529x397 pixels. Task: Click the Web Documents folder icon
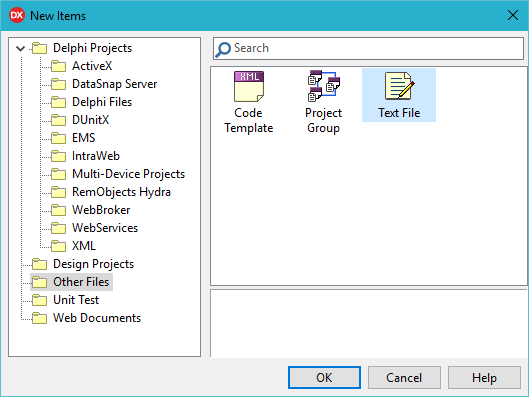point(39,318)
